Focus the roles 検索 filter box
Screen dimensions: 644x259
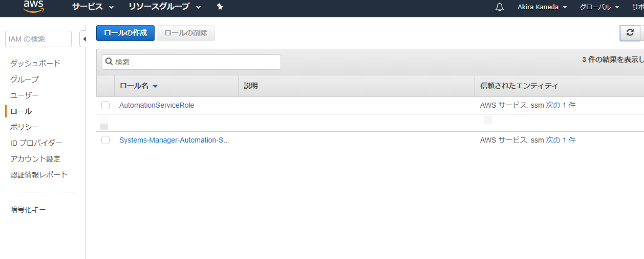[191, 62]
